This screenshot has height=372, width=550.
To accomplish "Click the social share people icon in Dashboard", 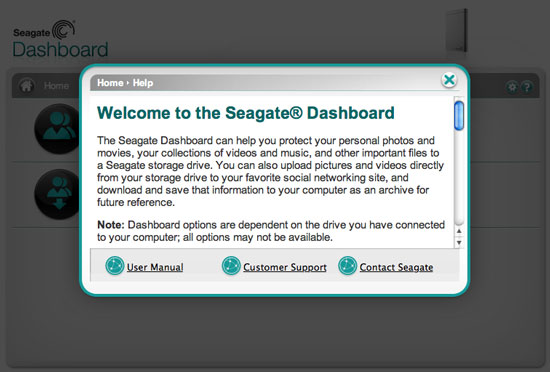I will tap(58, 129).
